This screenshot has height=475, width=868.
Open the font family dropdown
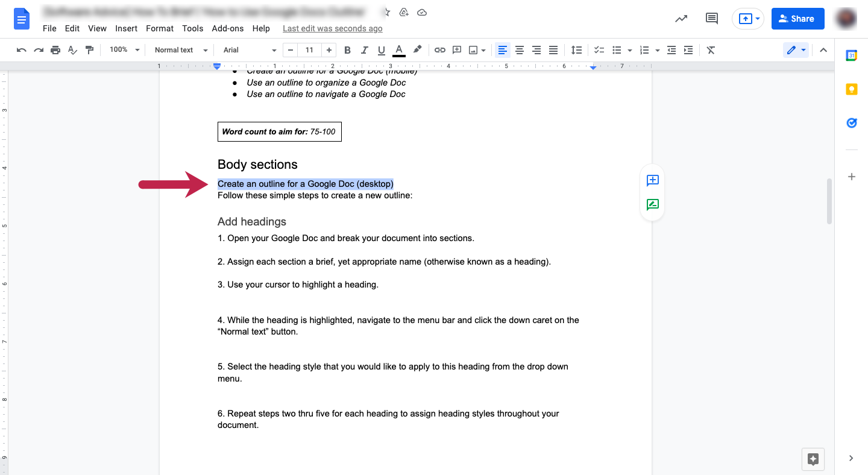(247, 50)
